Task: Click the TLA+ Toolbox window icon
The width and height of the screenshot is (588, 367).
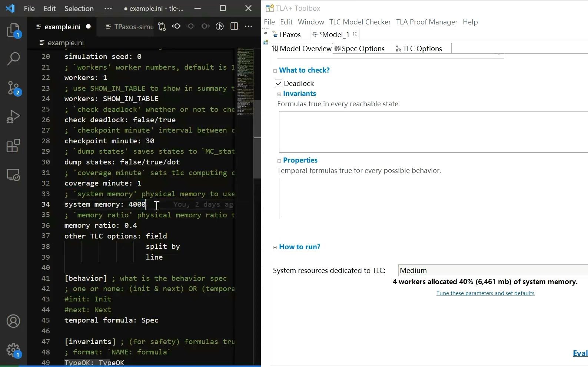Action: 269,8
